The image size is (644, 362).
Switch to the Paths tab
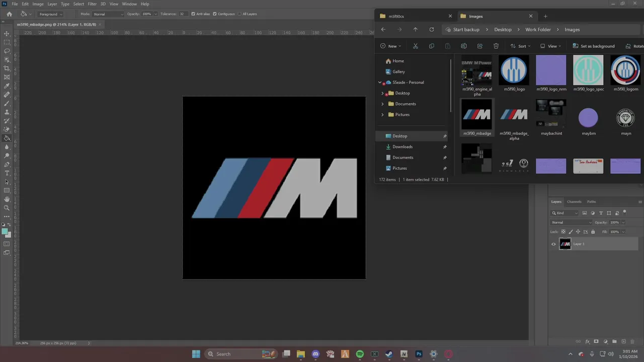591,202
